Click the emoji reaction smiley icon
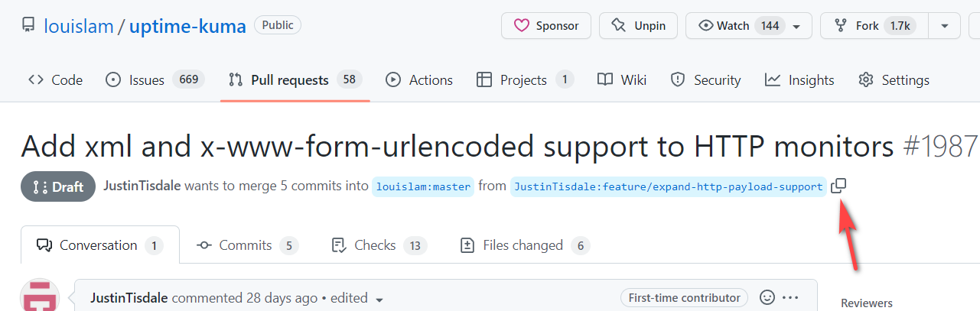The width and height of the screenshot is (980, 311). pyautogui.click(x=767, y=297)
